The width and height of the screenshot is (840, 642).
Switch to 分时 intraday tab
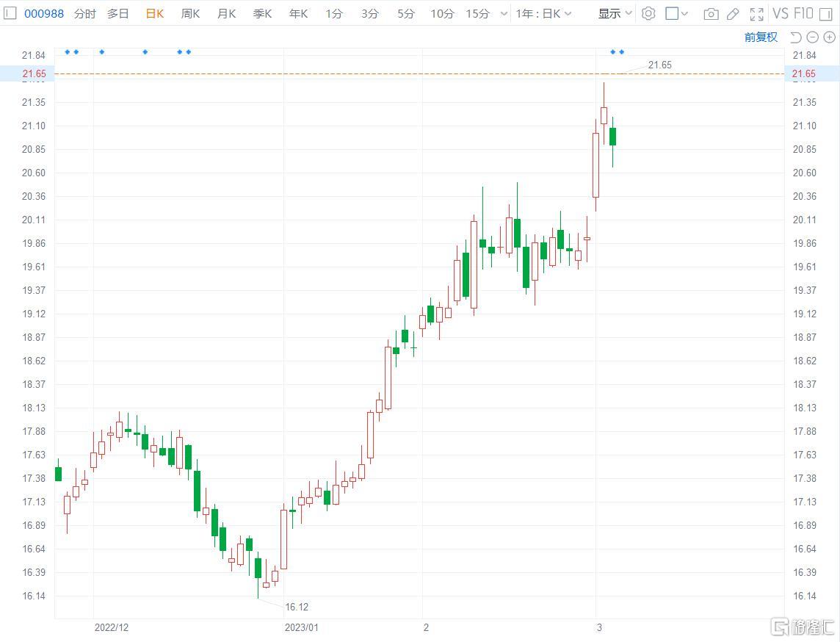[x=84, y=13]
